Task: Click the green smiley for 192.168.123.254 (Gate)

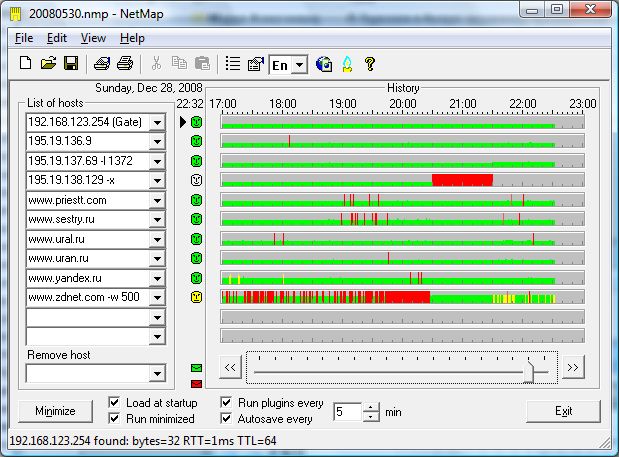Action: click(x=196, y=122)
